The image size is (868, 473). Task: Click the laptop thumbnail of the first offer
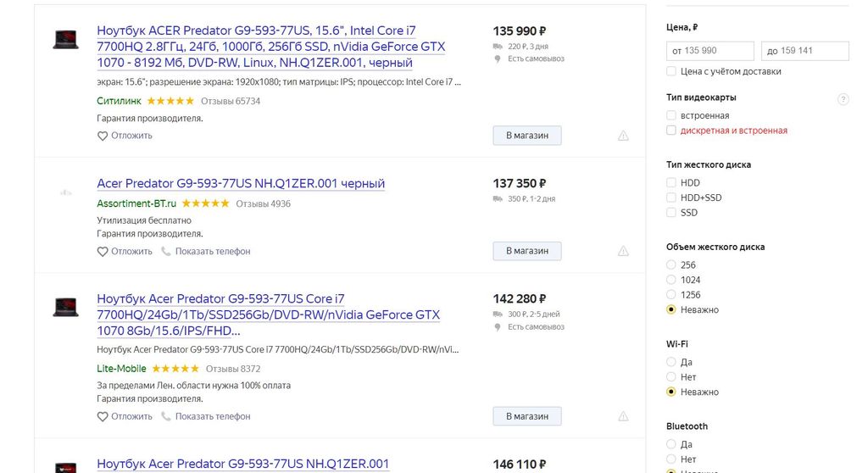65,39
